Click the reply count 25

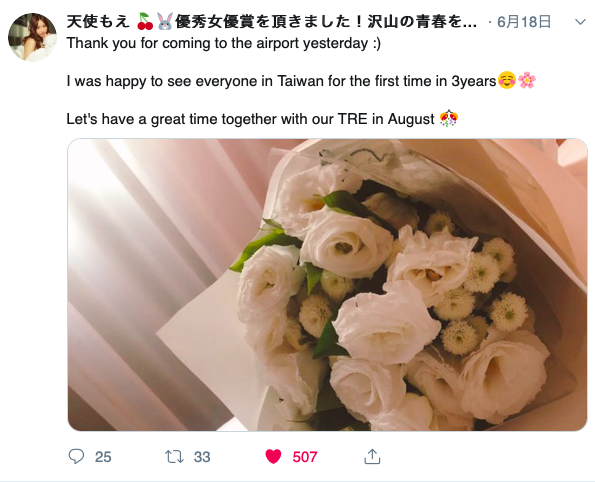pyautogui.click(x=103, y=457)
